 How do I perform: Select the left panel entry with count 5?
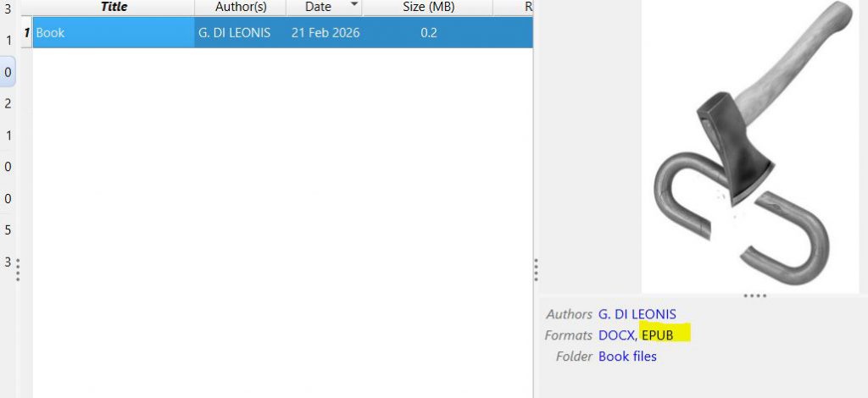(x=8, y=230)
